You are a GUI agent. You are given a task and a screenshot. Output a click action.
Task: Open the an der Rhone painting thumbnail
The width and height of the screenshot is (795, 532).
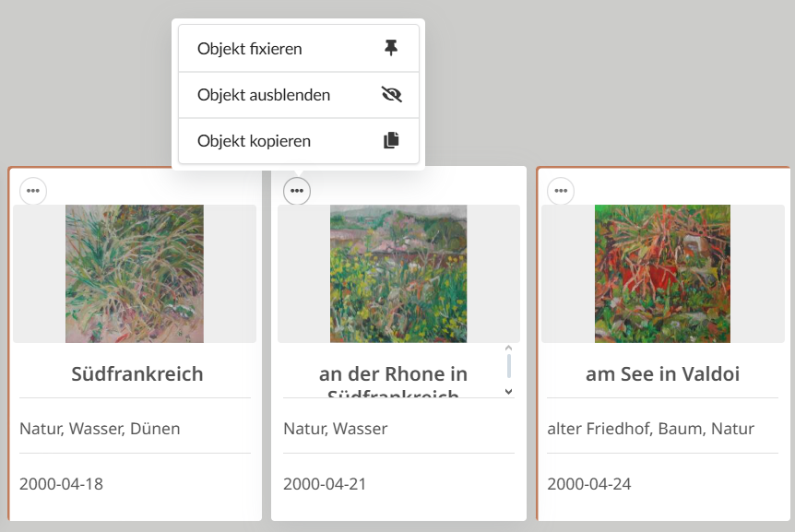tap(398, 274)
